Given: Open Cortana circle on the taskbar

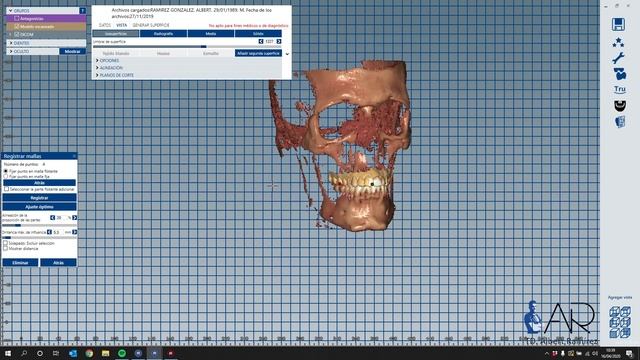Looking at the screenshot, I should click(40, 353).
